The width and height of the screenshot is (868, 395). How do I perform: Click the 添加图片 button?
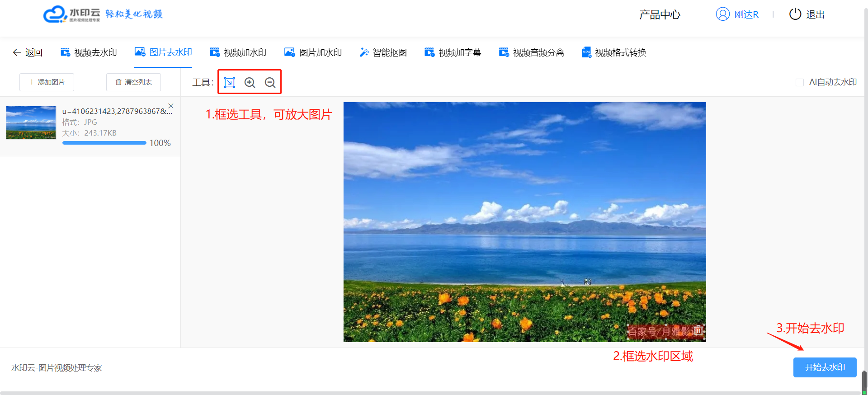coord(47,82)
